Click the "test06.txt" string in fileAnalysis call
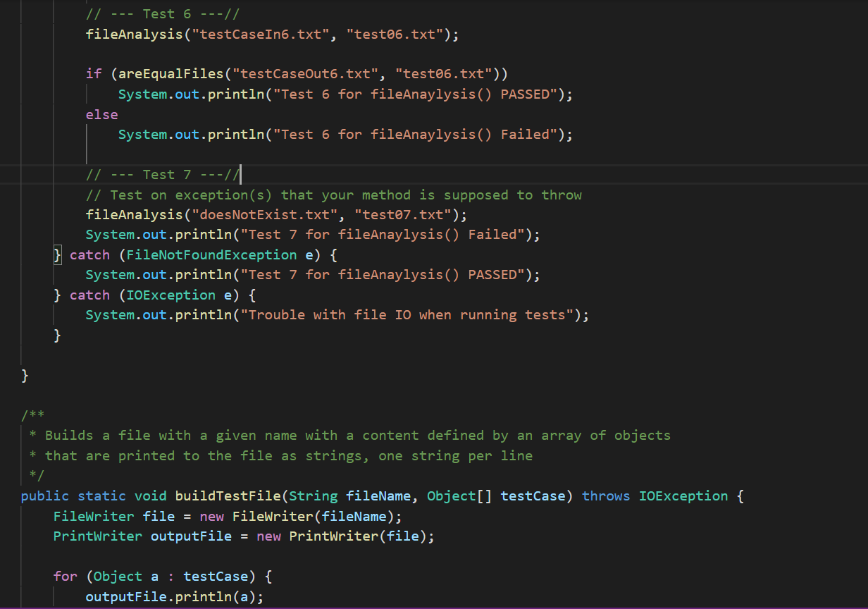The height and width of the screenshot is (609, 868). tap(395, 34)
